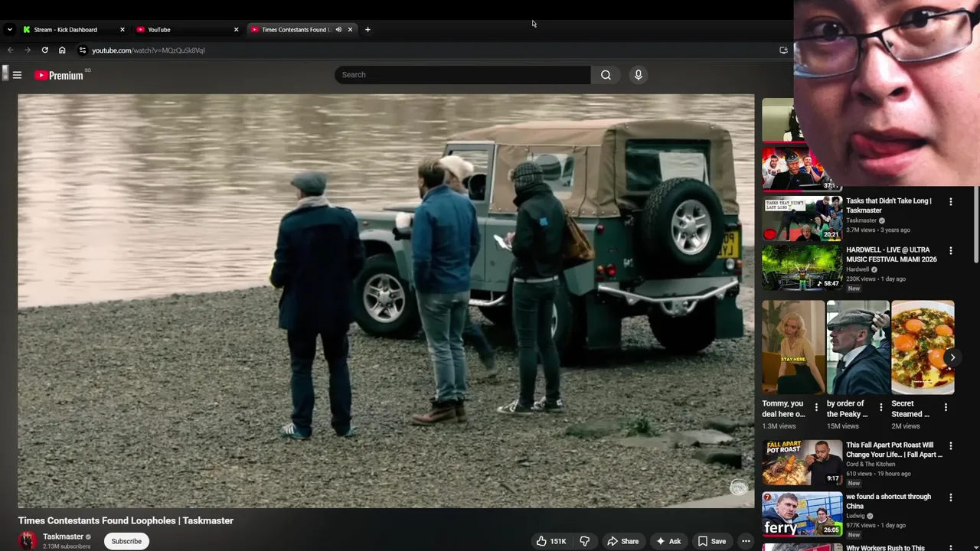Select the Times Contestants Found tab
Viewport: 980px width, 551px height.
pyautogui.click(x=294, y=29)
